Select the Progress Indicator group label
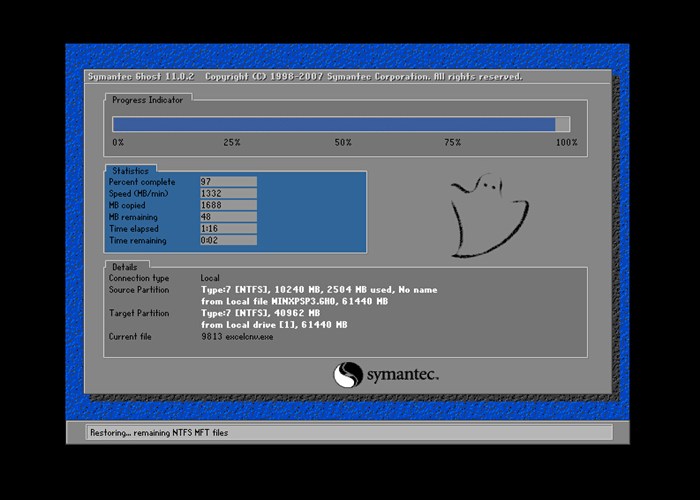Viewport: 700px width, 500px height. [x=149, y=100]
